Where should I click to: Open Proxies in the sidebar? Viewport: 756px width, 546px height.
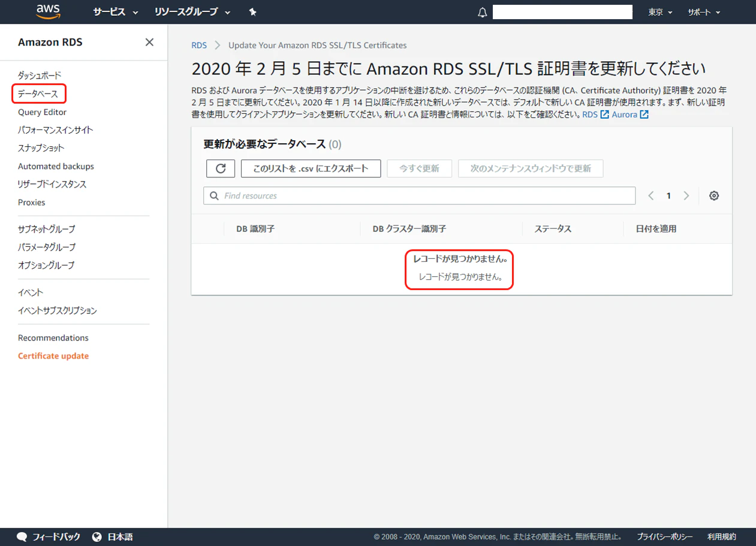click(x=32, y=203)
